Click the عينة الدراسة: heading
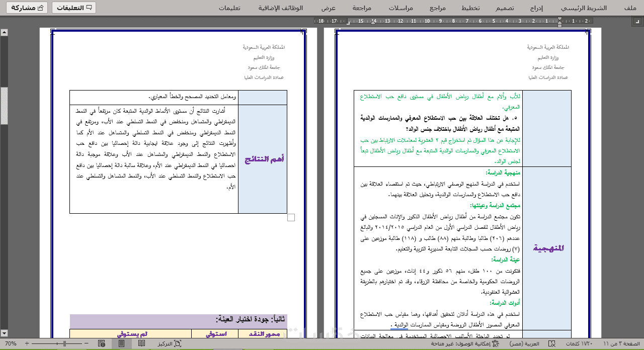The height and width of the screenshot is (350, 644). pos(505,259)
